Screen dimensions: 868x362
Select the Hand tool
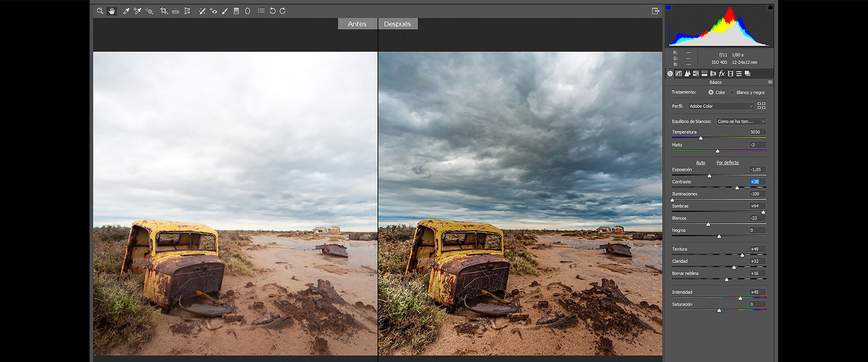(x=112, y=11)
